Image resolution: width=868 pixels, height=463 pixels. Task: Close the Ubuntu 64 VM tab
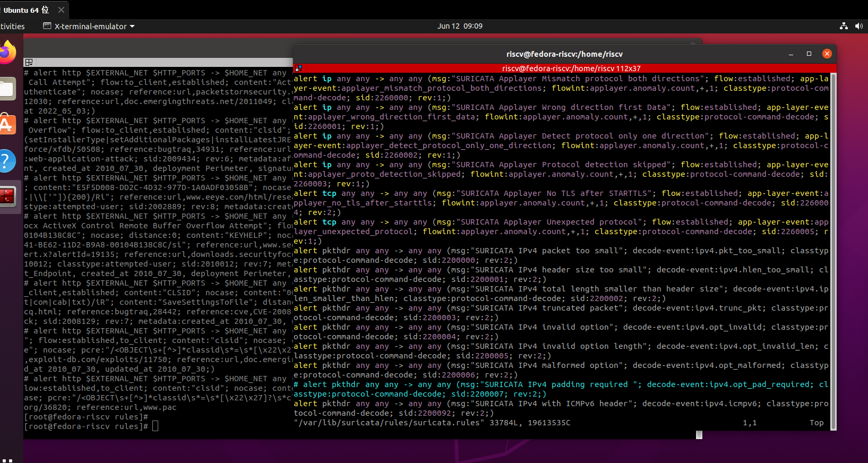(x=61, y=10)
